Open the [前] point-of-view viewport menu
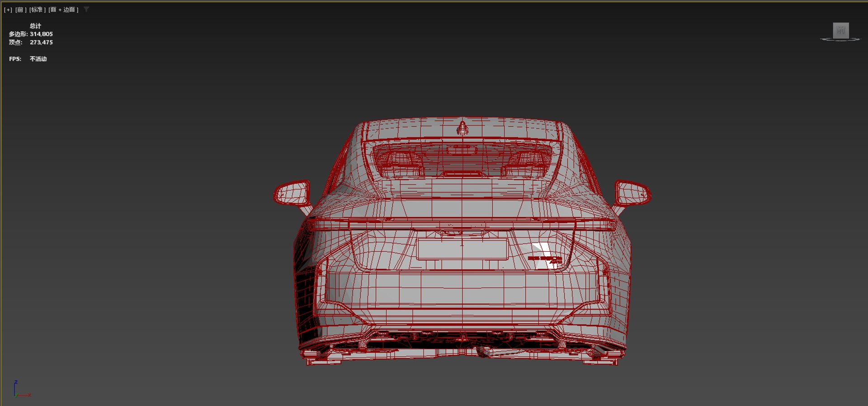The height and width of the screenshot is (406, 868). [x=21, y=10]
